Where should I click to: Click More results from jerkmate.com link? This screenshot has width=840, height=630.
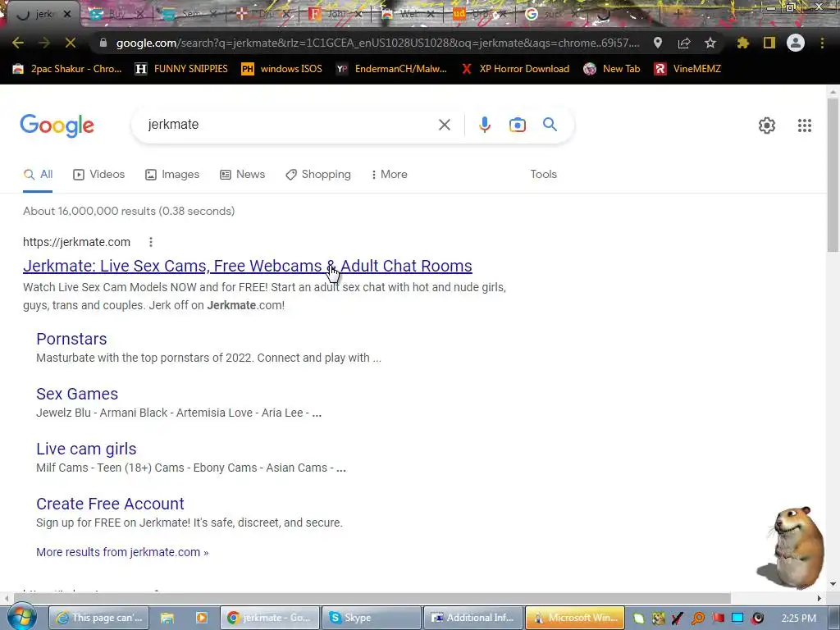[x=122, y=552]
